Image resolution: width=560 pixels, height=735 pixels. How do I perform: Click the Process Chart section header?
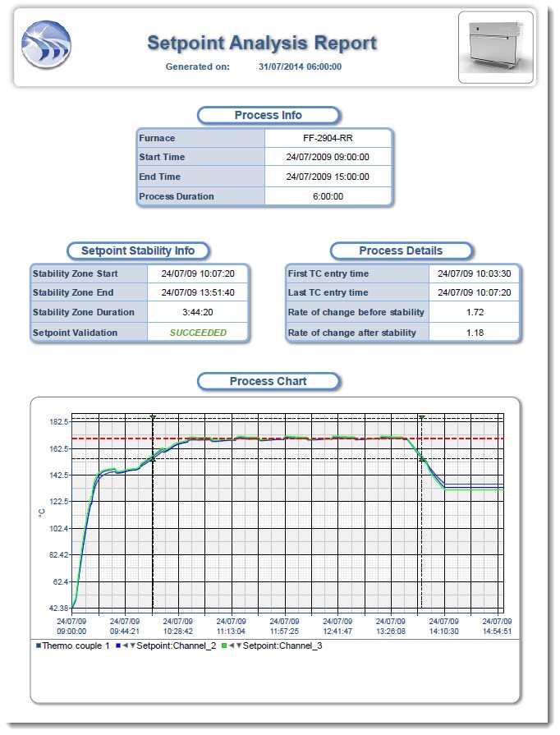pyautogui.click(x=269, y=381)
